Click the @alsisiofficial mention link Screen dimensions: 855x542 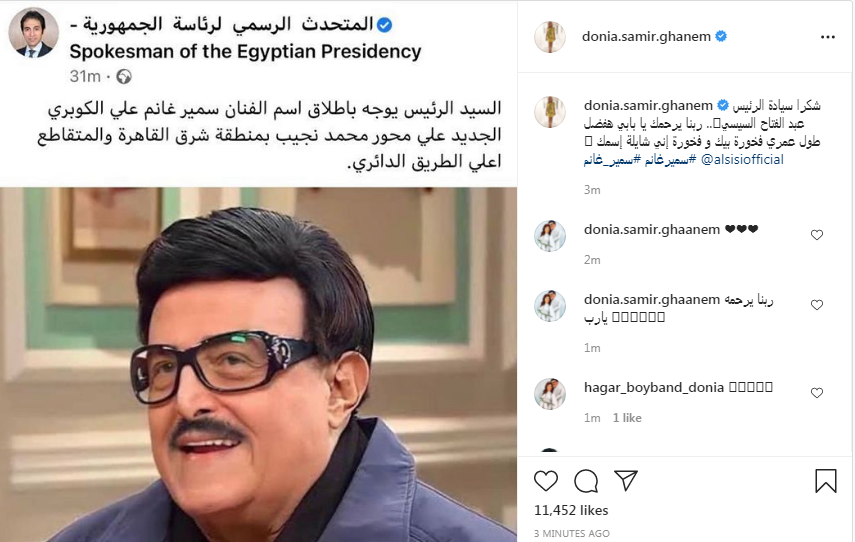click(742, 160)
